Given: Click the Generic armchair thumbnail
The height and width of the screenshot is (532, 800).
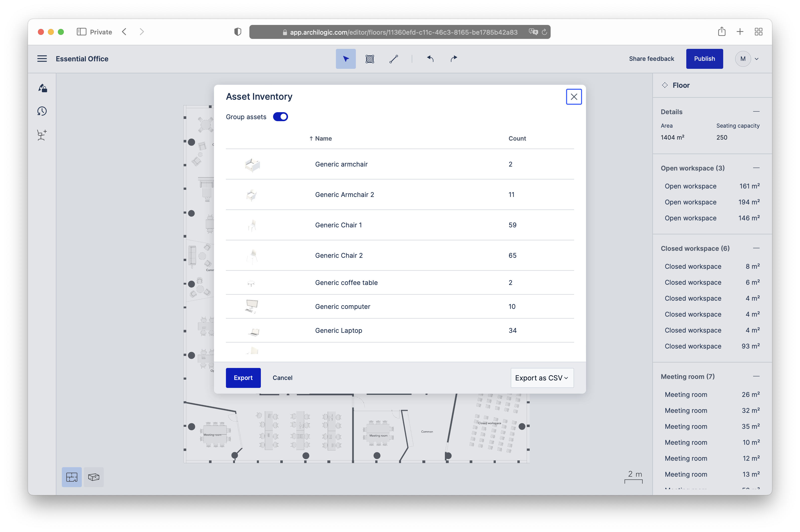Looking at the screenshot, I should click(252, 165).
